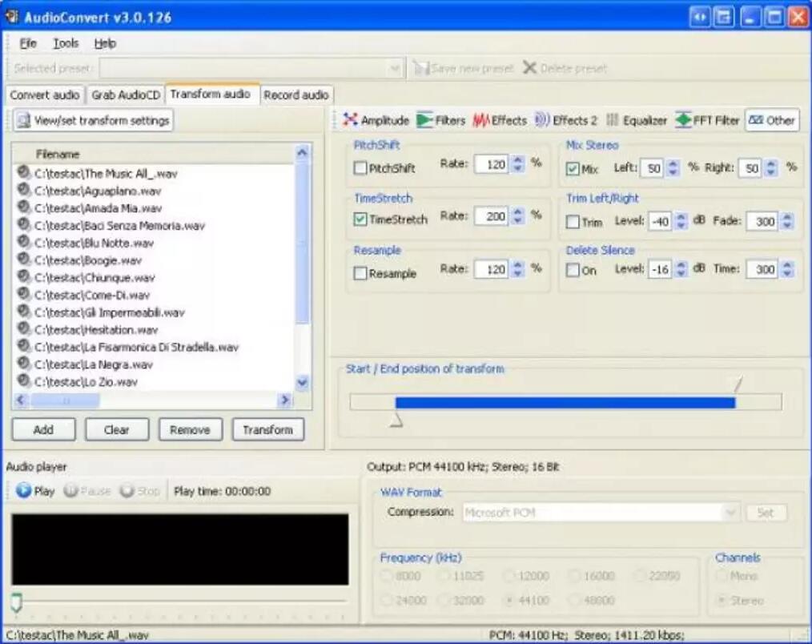
Task: Adjust the Mix Right percent spinner
Action: [771, 168]
